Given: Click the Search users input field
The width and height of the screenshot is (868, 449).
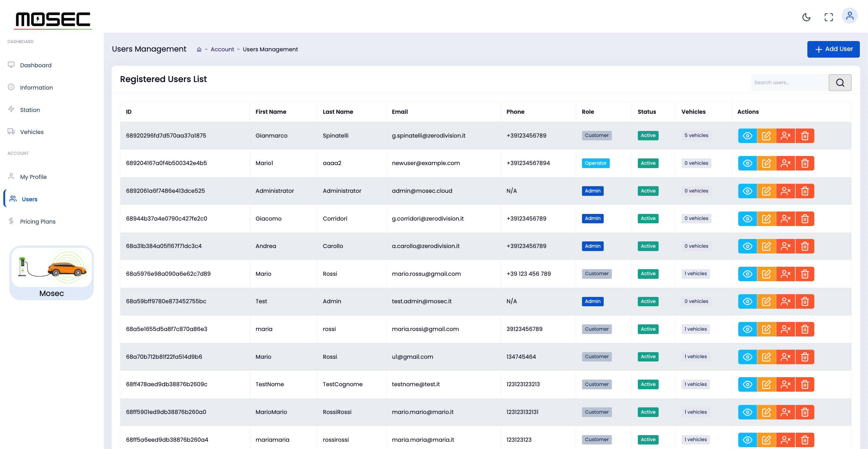Looking at the screenshot, I should tap(789, 83).
